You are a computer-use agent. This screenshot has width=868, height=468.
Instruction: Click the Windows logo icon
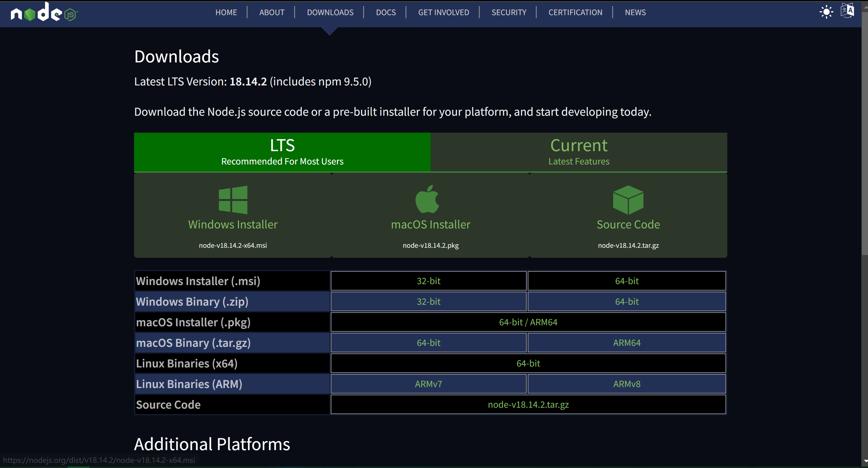pos(233,200)
